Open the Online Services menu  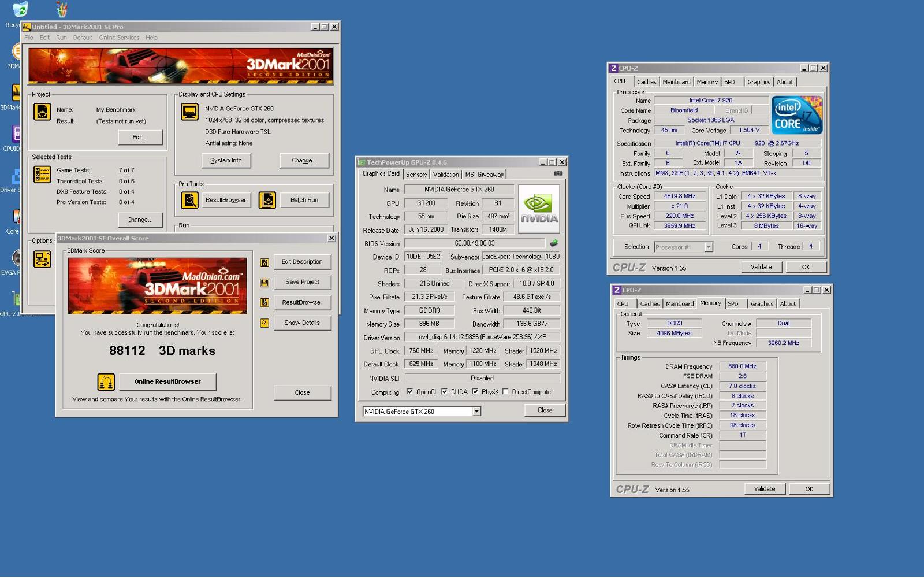[x=119, y=38]
